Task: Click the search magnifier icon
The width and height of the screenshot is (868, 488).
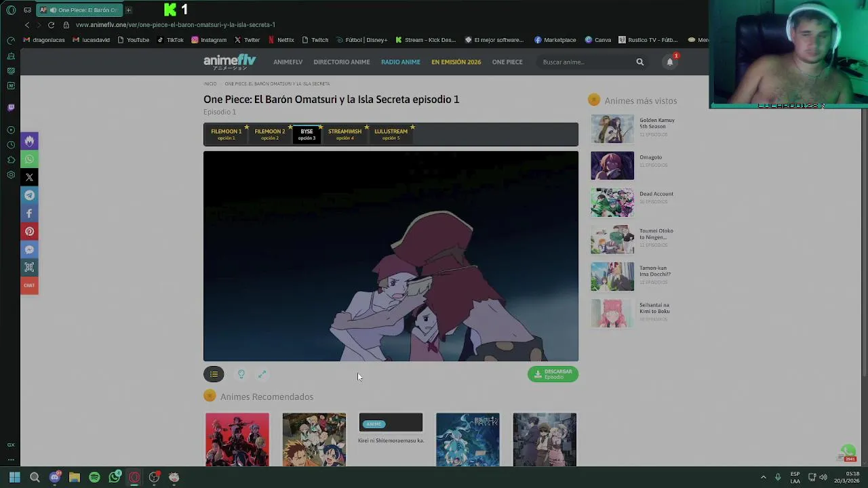Action: point(639,62)
